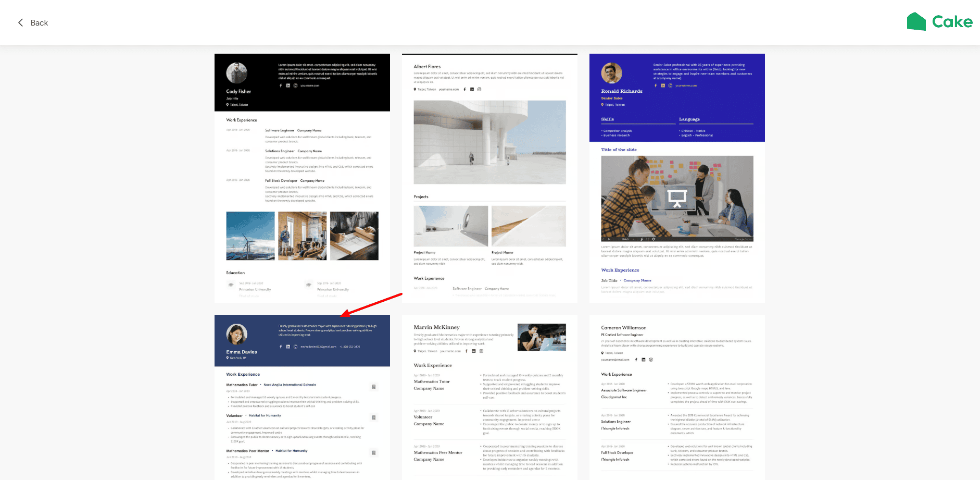Click the LinkedIn icon in Albert Flores' template
Screen dimensions: 980x480
click(472, 89)
